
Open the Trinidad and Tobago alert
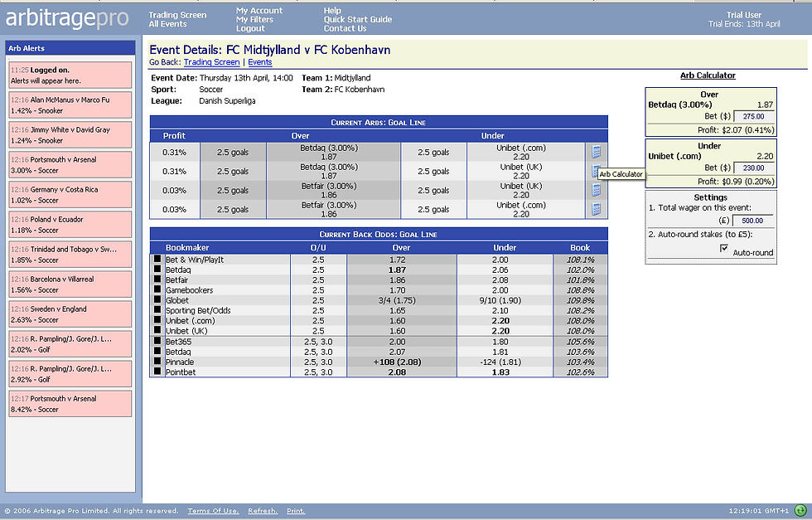(70, 255)
